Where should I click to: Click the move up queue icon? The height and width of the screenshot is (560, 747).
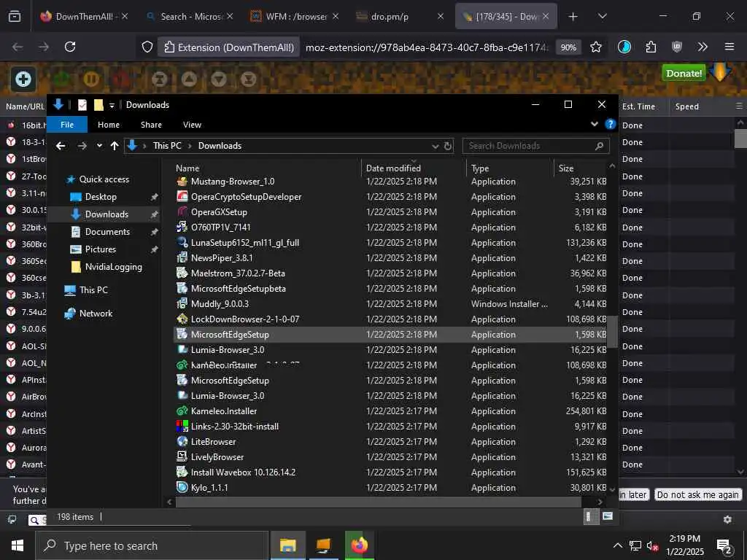tap(189, 79)
